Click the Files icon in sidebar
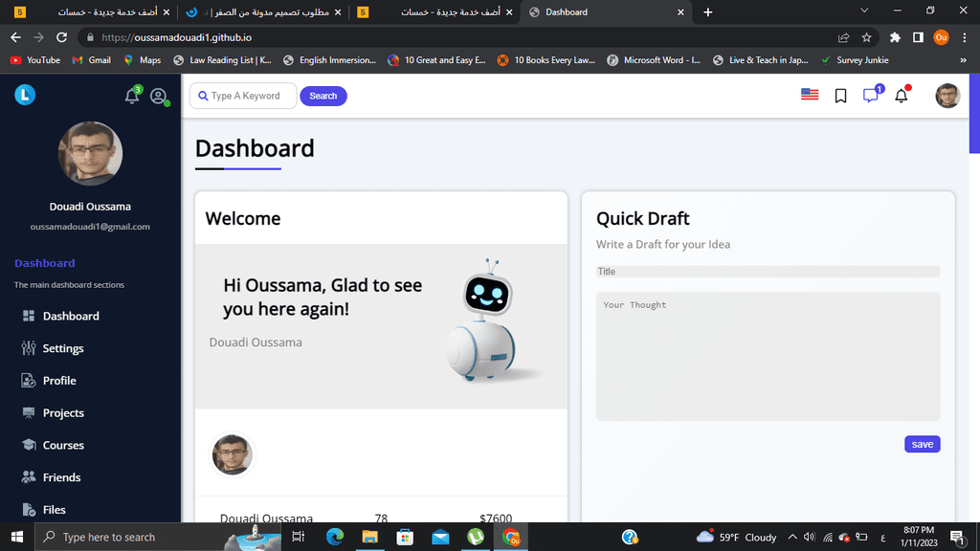 click(x=29, y=510)
